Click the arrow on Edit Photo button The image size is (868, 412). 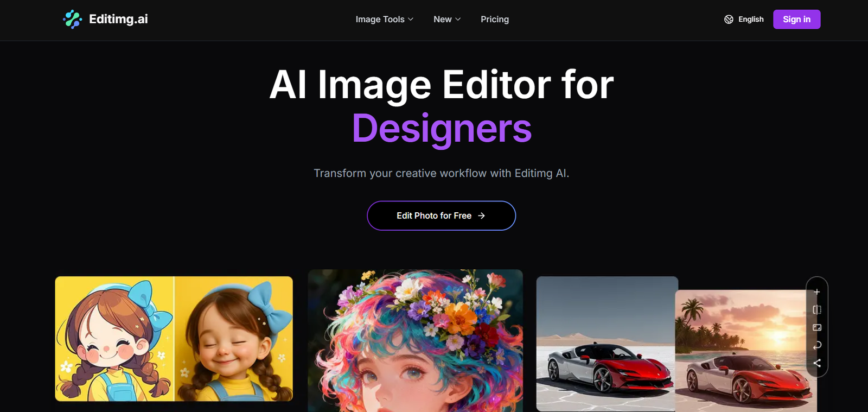481,216
